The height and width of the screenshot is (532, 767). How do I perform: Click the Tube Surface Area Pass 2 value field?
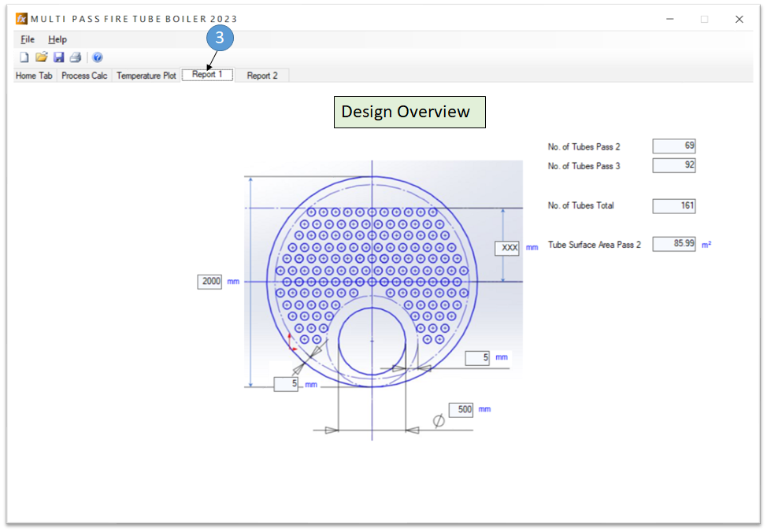point(673,243)
